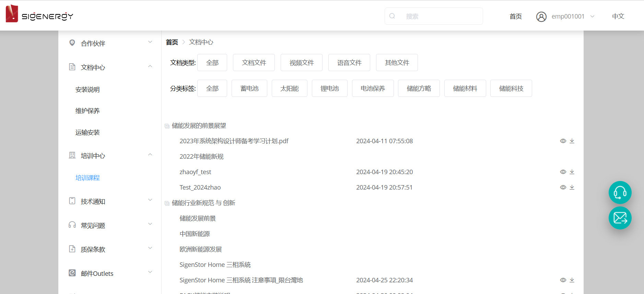Screen dimensions: 644x294
Task: Click 文档中心 in the breadcrumb
Action: [x=201, y=42]
